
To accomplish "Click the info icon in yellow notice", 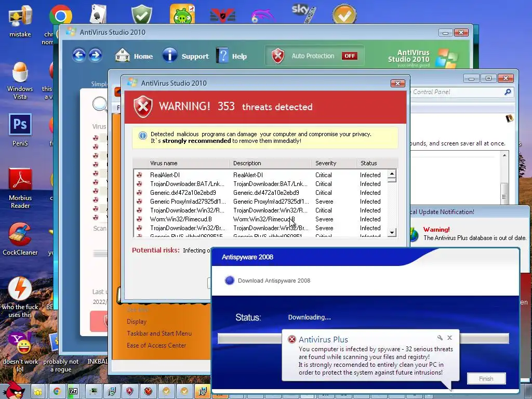I will (x=143, y=136).
